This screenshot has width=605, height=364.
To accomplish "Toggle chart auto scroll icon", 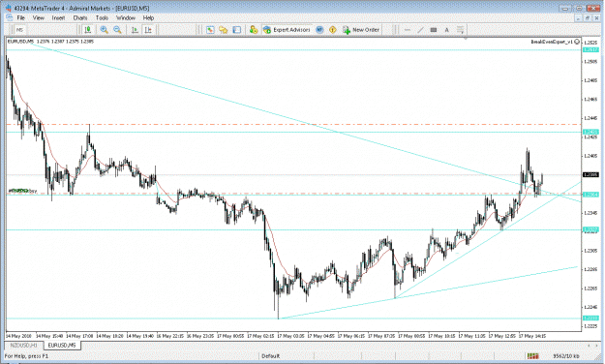I will 135,30.
